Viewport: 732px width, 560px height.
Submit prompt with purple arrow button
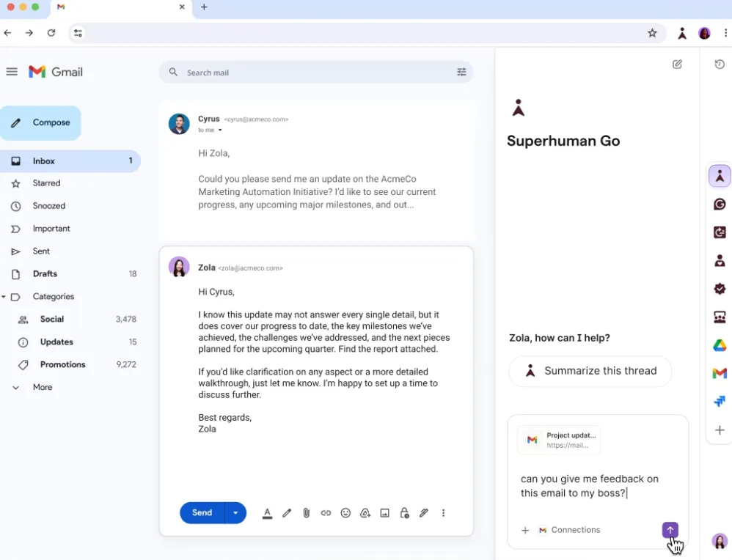click(670, 530)
